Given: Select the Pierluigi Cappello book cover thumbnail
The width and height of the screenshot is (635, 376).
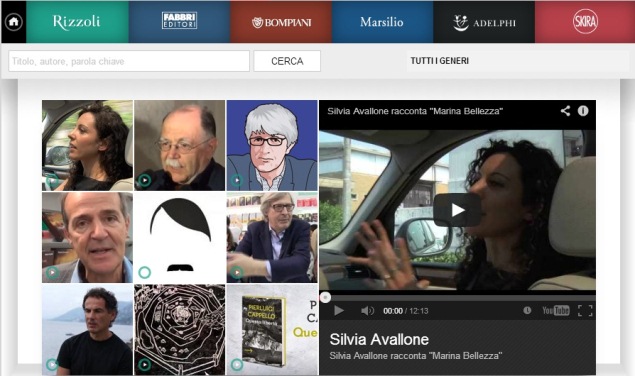Looking at the screenshot, I should (x=272, y=329).
